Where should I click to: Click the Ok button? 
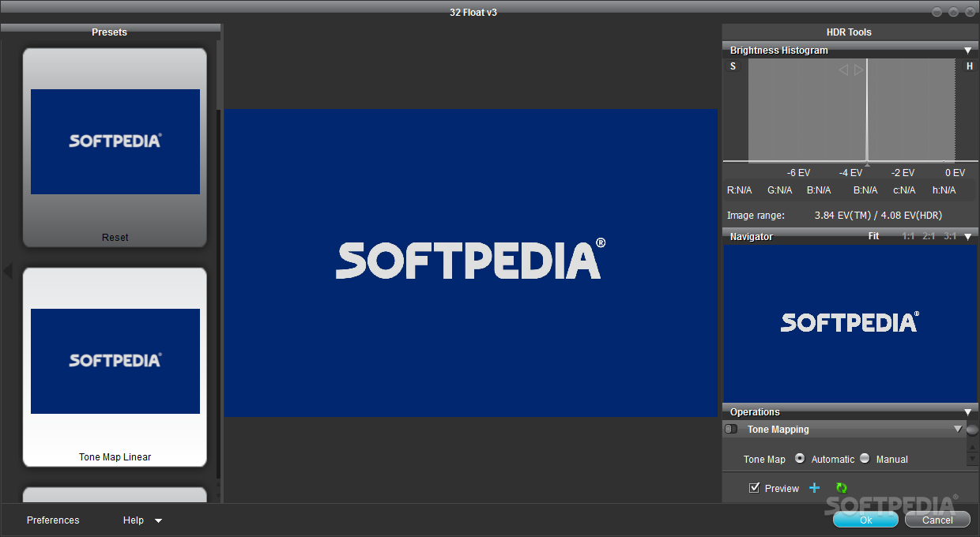click(865, 520)
